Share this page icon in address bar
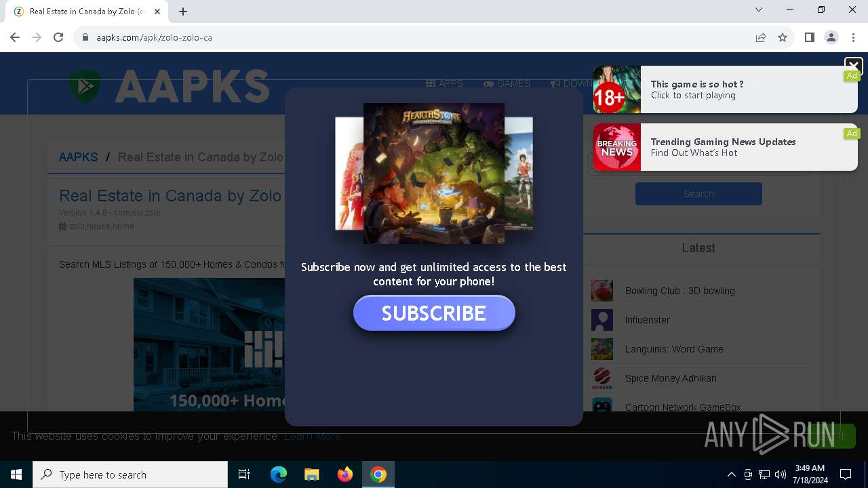The image size is (868, 488). 761,37
